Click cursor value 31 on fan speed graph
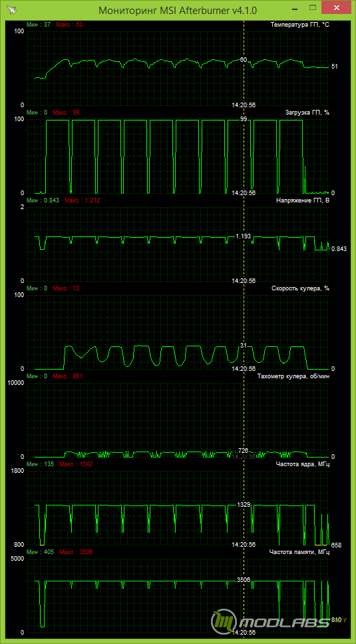 tap(244, 346)
